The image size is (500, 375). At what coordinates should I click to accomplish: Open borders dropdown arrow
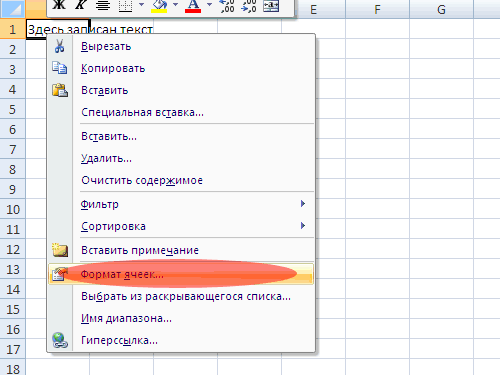[141, 5]
